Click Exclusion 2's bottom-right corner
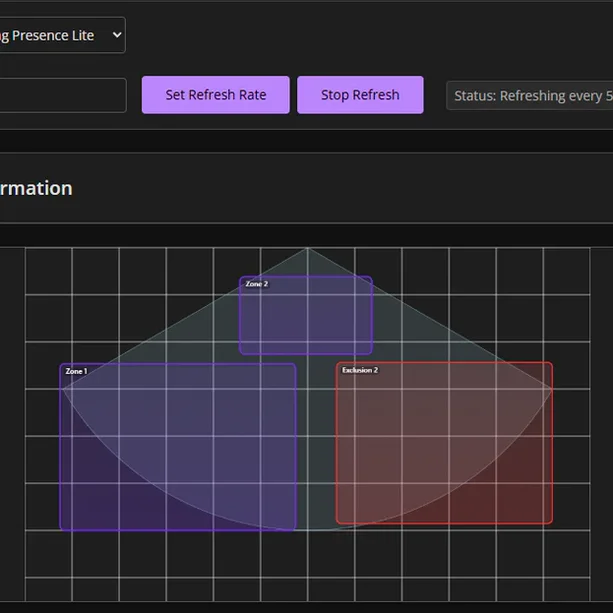 (552, 523)
